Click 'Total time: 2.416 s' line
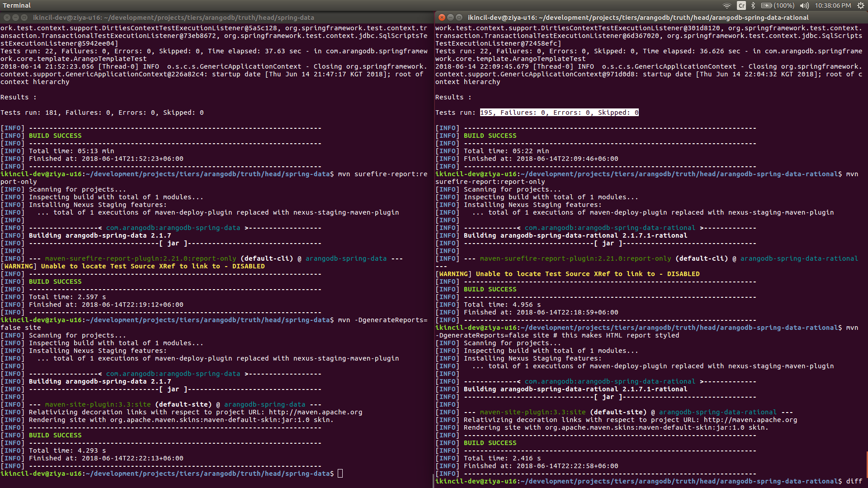The width and height of the screenshot is (868, 488). tap(502, 458)
